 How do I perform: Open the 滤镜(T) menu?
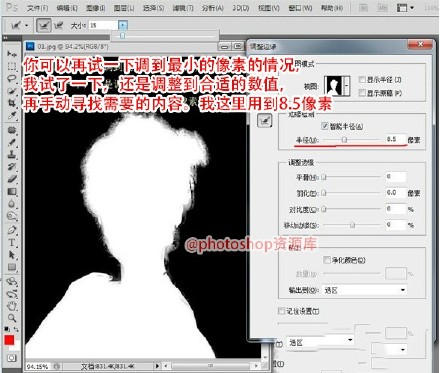point(183,8)
